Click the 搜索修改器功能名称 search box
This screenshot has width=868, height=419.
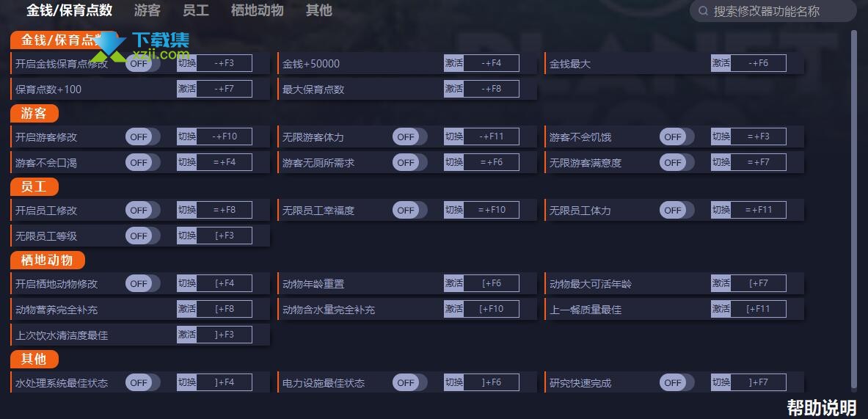[773, 11]
